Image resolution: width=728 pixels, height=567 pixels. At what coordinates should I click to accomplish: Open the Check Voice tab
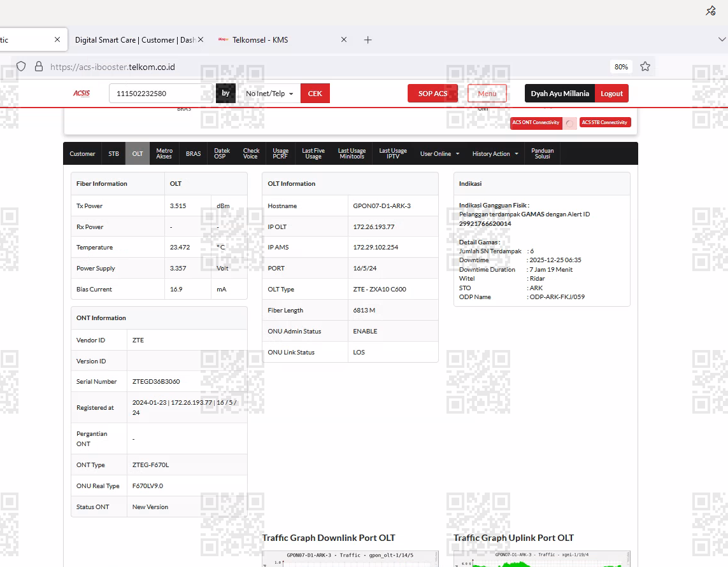tap(251, 153)
